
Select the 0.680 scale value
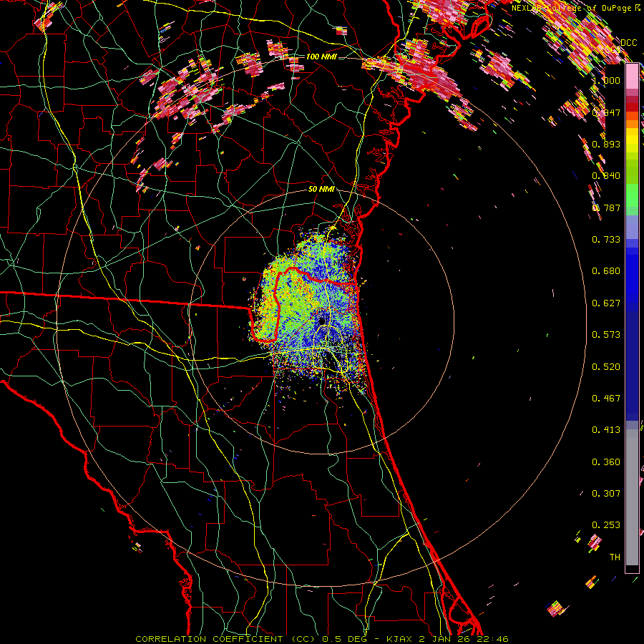click(606, 271)
